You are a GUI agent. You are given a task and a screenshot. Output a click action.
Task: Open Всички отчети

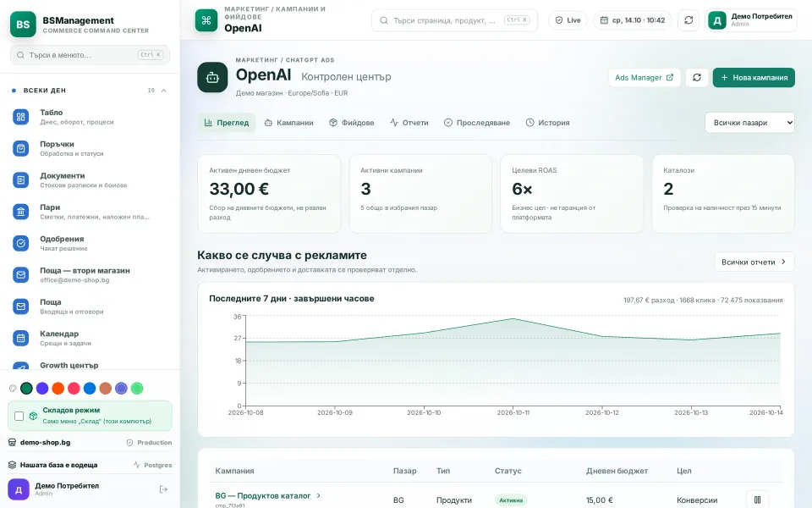click(x=754, y=262)
